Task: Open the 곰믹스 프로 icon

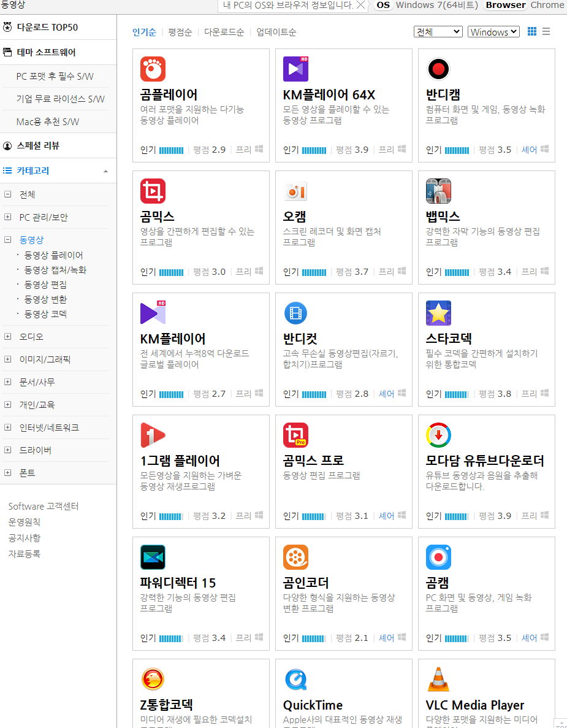Action: tap(295, 435)
